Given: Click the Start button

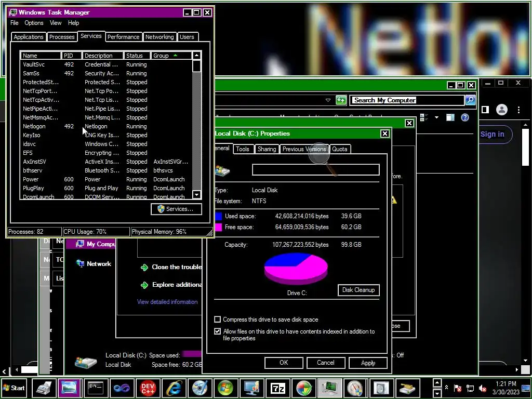Looking at the screenshot, I should coord(14,388).
